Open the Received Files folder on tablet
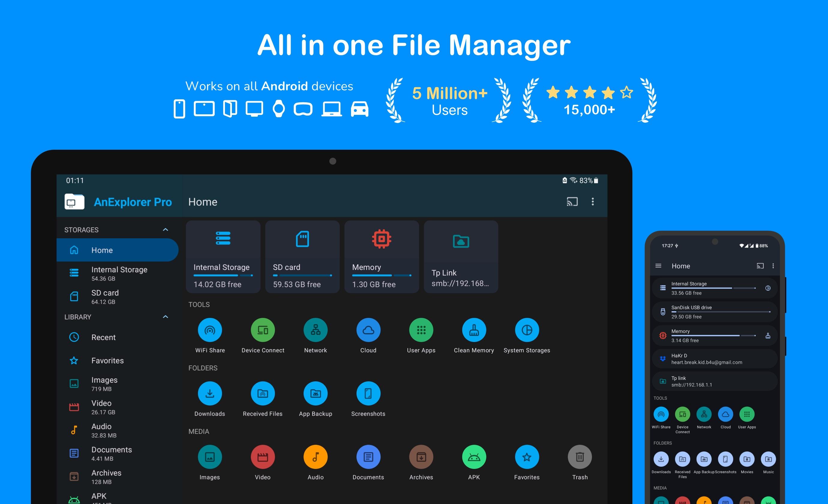Screen dimensions: 828x504 coord(262,394)
